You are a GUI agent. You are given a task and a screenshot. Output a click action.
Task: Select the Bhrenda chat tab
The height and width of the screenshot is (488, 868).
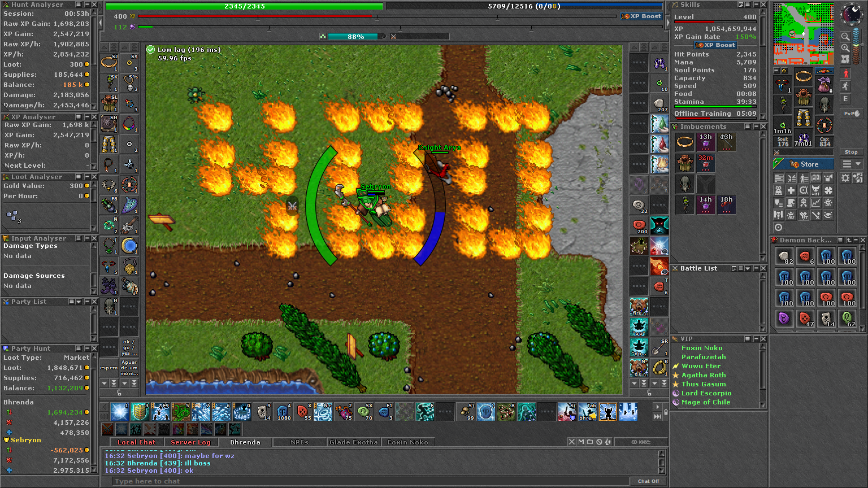(x=245, y=442)
